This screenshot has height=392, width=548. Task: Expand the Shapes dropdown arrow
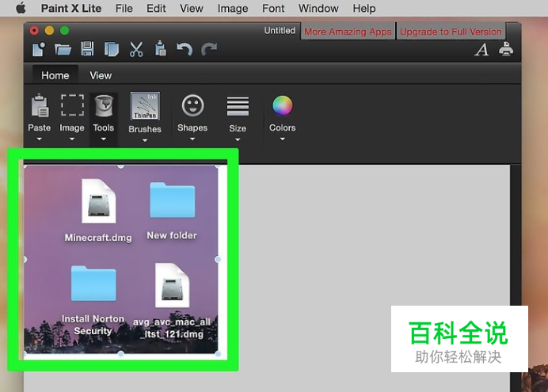[x=192, y=139]
